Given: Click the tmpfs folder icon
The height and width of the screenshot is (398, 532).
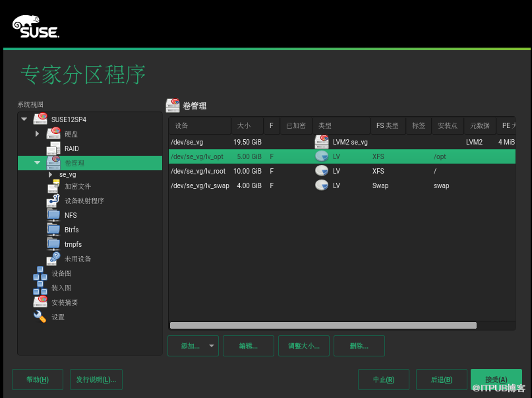Looking at the screenshot, I should click(53, 244).
